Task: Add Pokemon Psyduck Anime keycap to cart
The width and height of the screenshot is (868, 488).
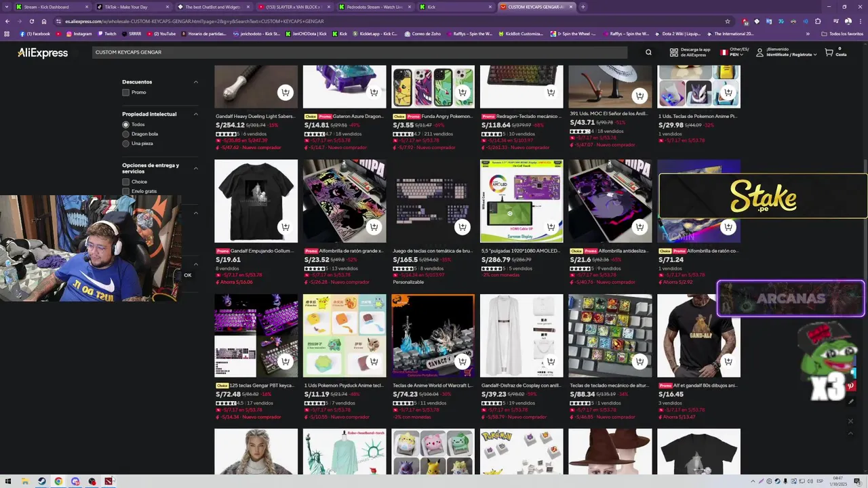Action: (374, 362)
